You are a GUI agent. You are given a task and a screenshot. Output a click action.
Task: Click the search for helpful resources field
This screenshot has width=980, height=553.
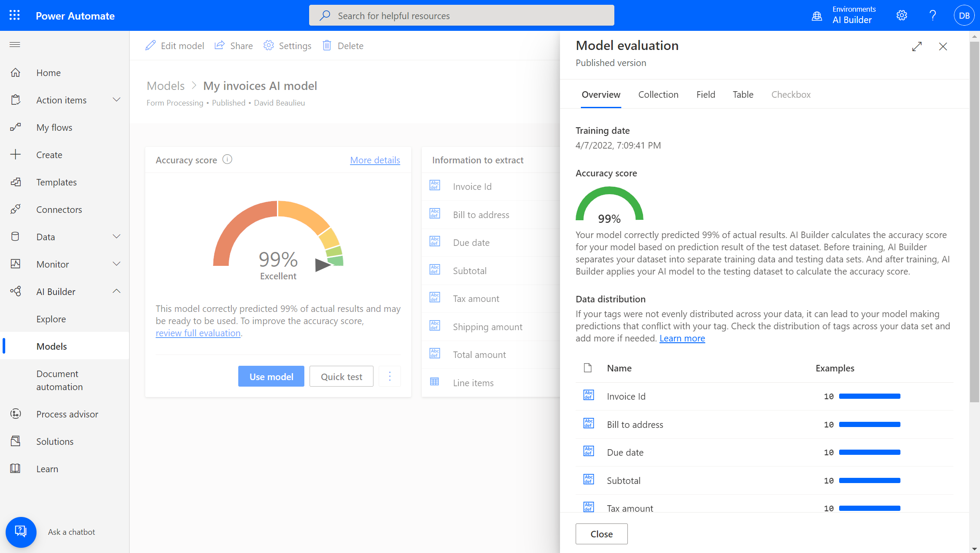[x=461, y=16]
